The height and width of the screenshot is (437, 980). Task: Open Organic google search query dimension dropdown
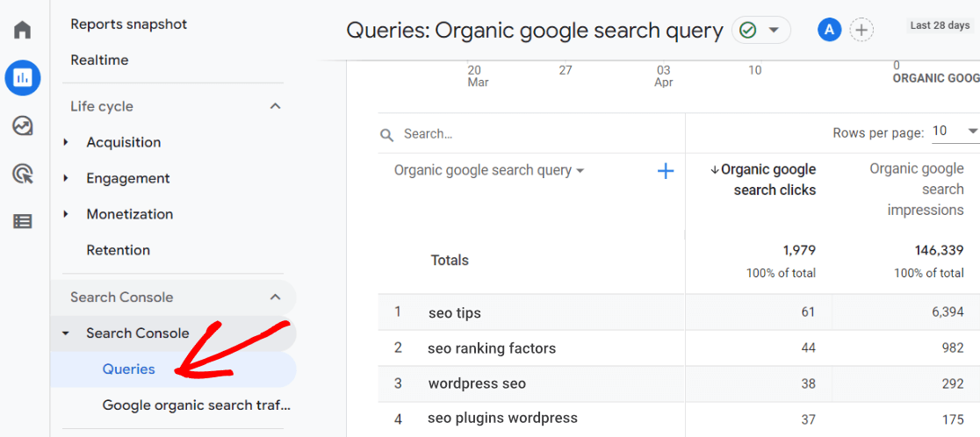[x=489, y=171]
